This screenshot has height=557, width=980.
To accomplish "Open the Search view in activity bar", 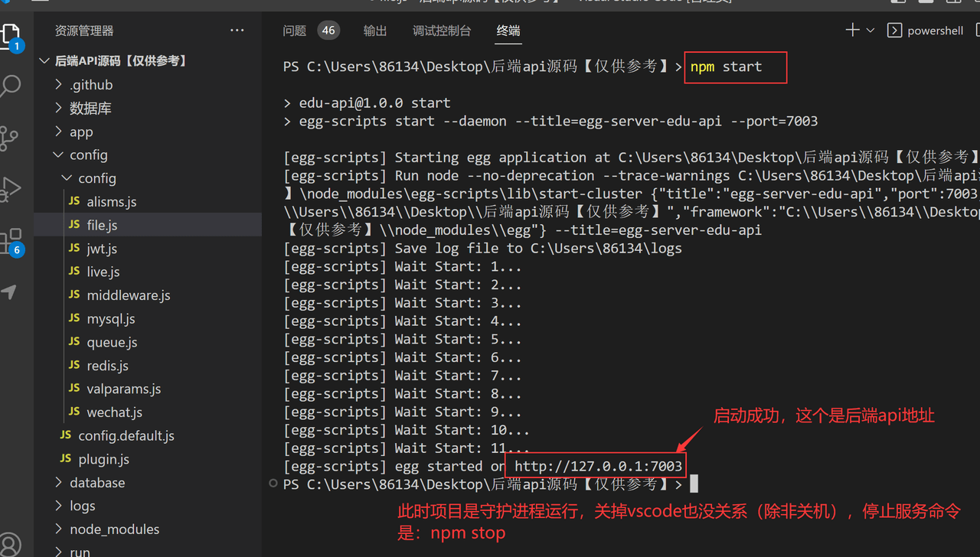I will click(10, 86).
